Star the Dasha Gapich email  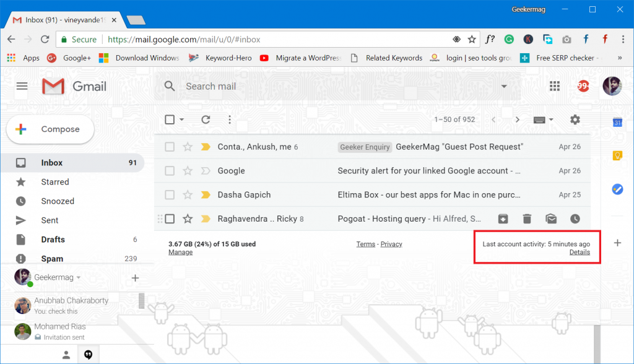tap(188, 195)
